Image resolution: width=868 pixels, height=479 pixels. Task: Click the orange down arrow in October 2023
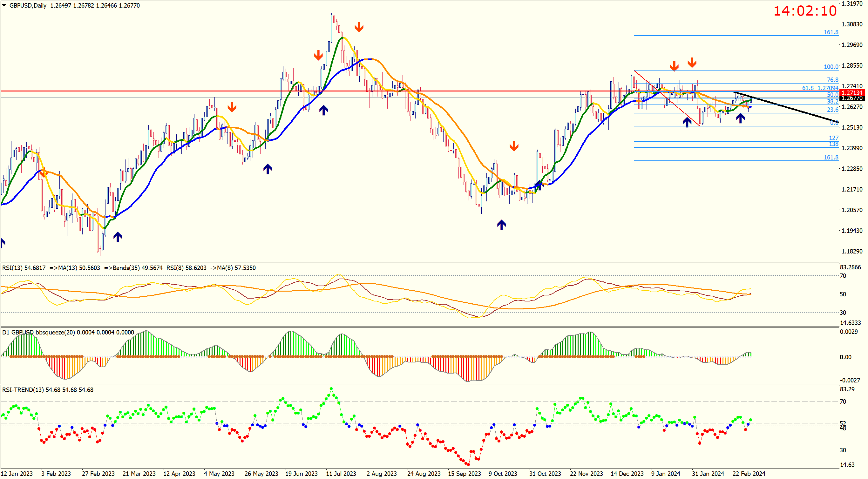click(x=514, y=146)
